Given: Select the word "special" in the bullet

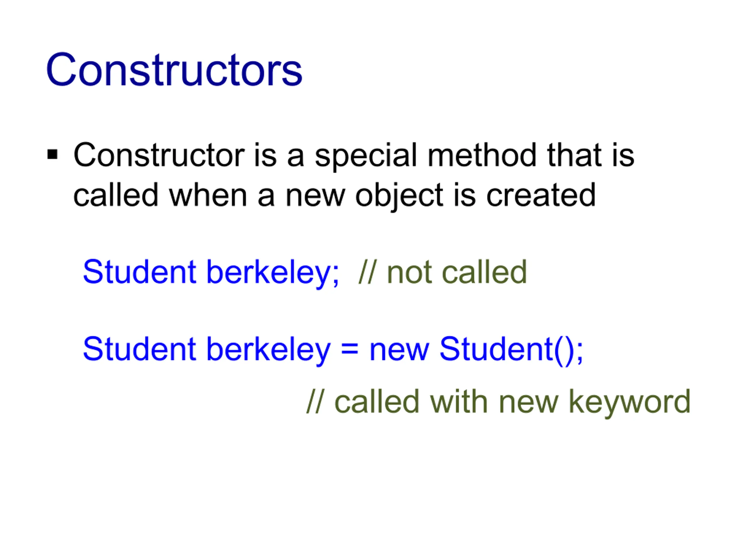Looking at the screenshot, I should click(x=365, y=156).
